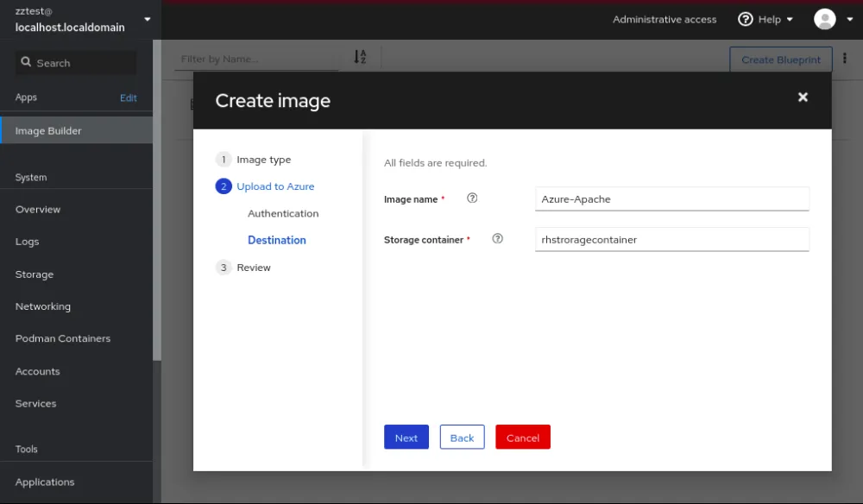Expand the zztest@localhost.localdomain session dropdown

click(147, 19)
